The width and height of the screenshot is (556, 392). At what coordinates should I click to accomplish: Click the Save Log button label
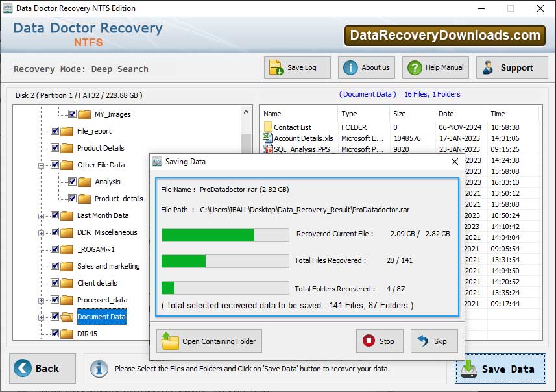click(x=302, y=67)
